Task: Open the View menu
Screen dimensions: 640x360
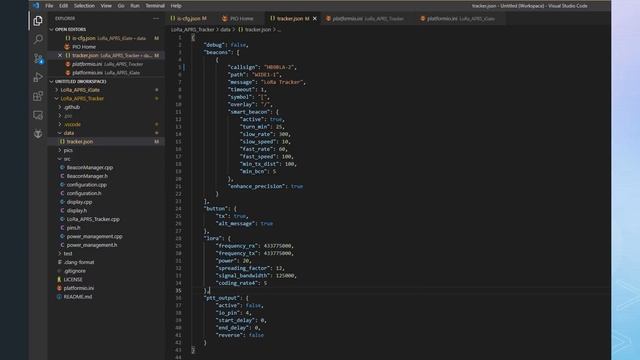Action: (106, 6)
